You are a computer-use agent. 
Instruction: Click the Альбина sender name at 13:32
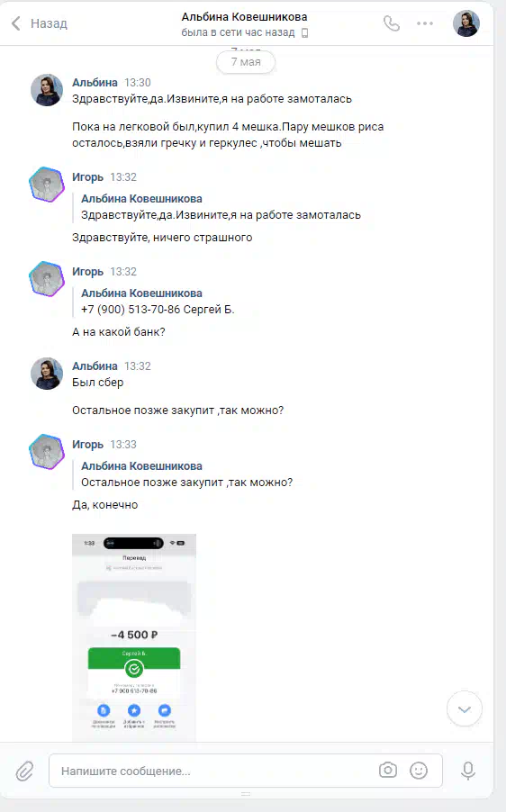click(95, 365)
